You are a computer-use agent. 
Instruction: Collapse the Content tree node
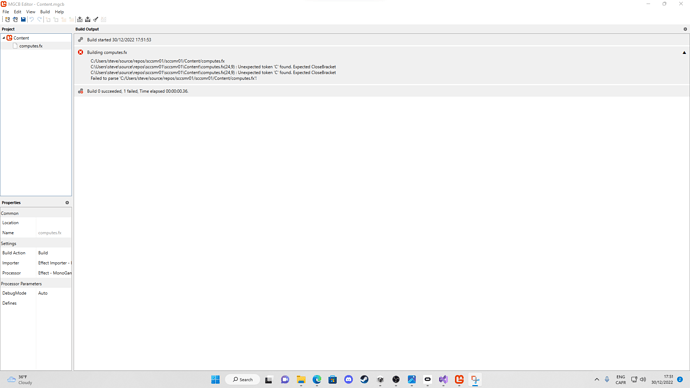[4, 38]
